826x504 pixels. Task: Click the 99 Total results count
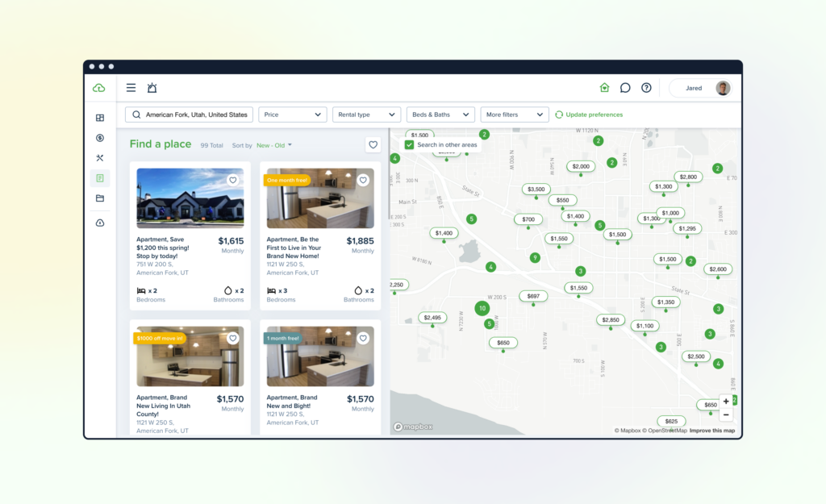point(212,145)
